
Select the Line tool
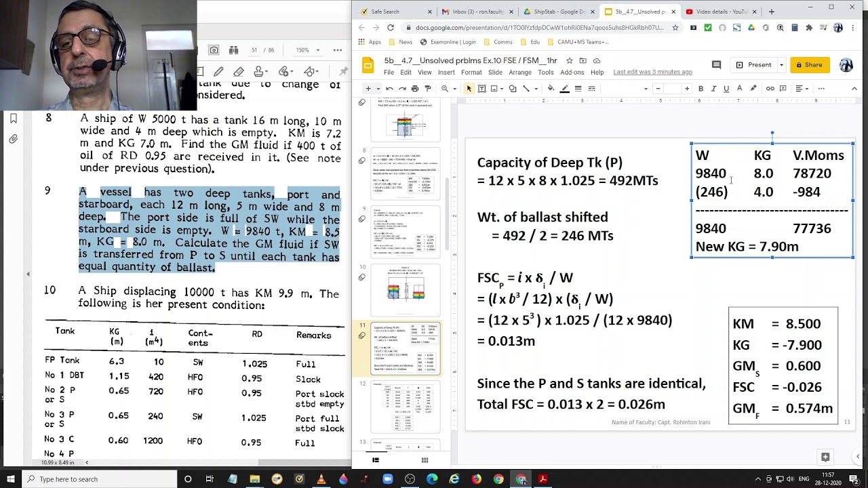pyautogui.click(x=526, y=89)
